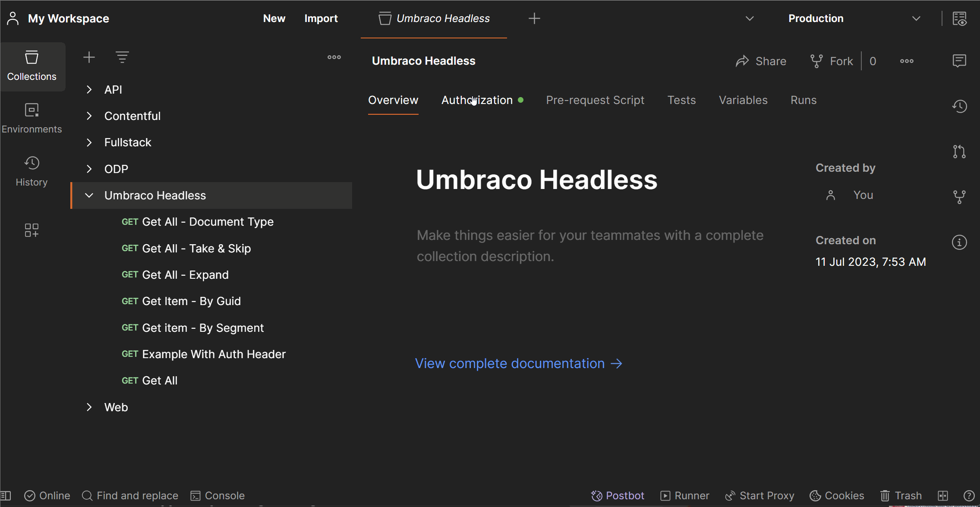Click the Online status indicator

[x=47, y=495]
